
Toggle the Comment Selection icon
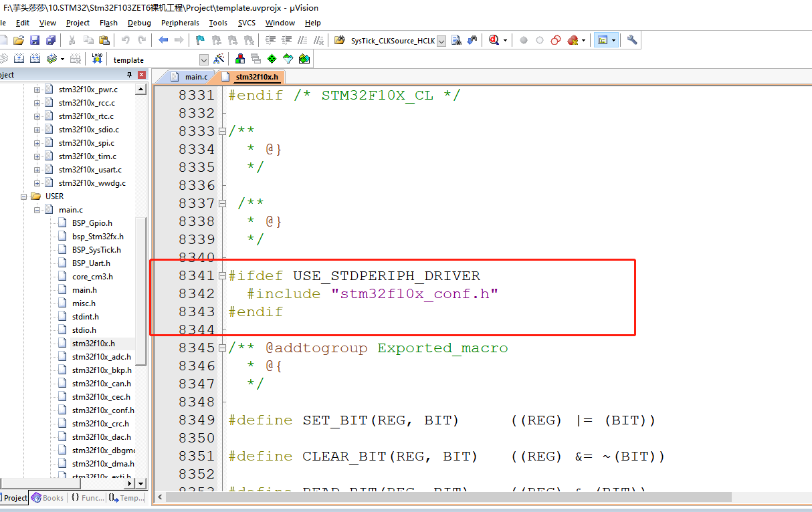(x=303, y=40)
